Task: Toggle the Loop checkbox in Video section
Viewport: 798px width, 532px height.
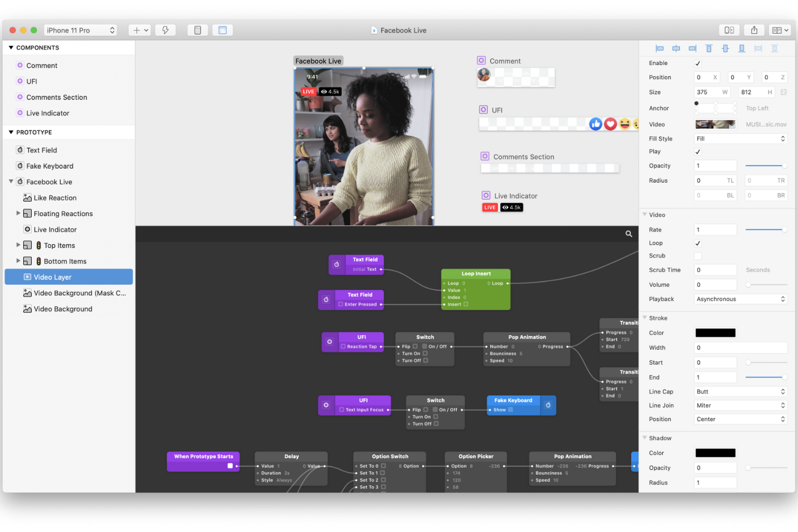Action: (x=698, y=243)
